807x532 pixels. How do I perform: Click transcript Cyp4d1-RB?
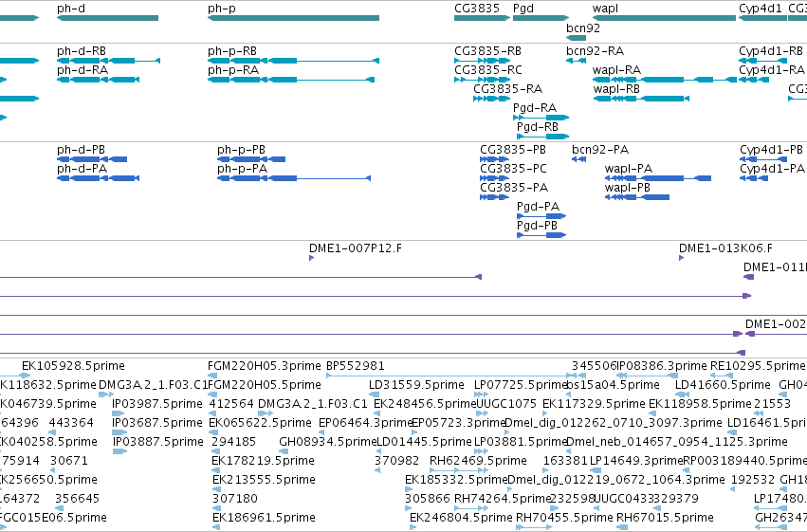pos(762,61)
